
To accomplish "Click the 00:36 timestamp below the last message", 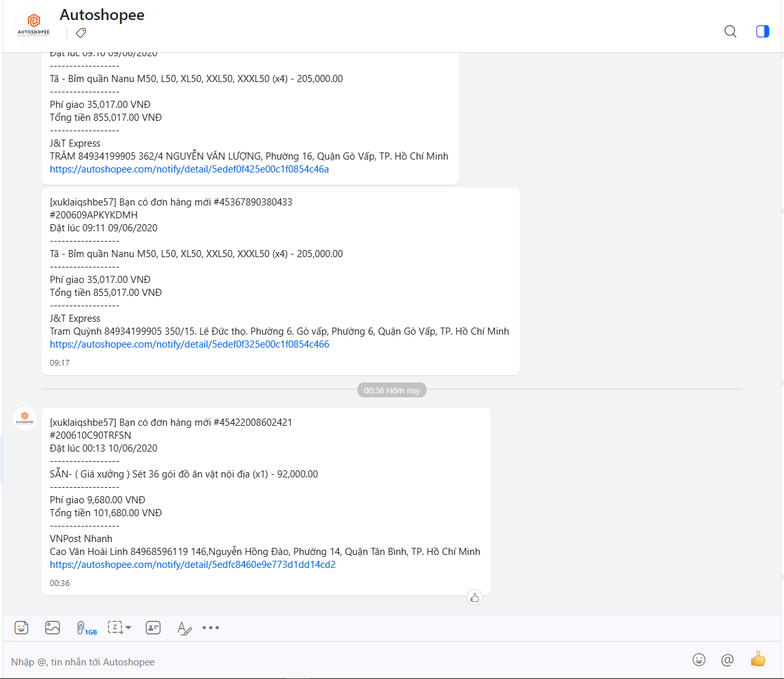I will 59,583.
